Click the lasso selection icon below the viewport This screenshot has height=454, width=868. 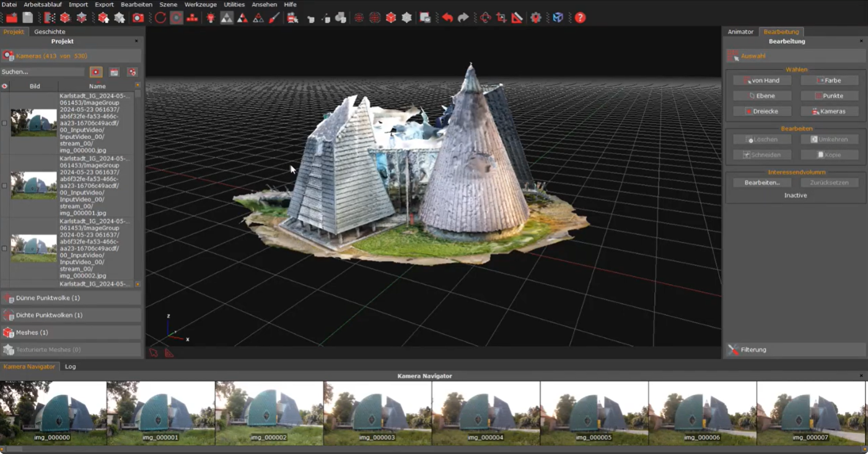[152, 352]
